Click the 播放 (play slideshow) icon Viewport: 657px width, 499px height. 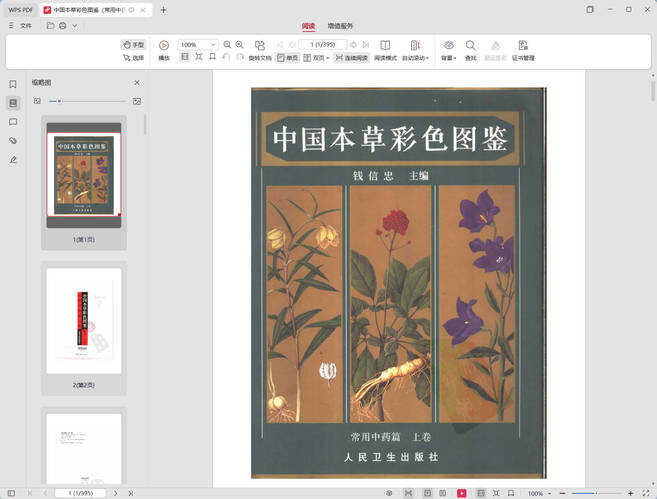164,45
